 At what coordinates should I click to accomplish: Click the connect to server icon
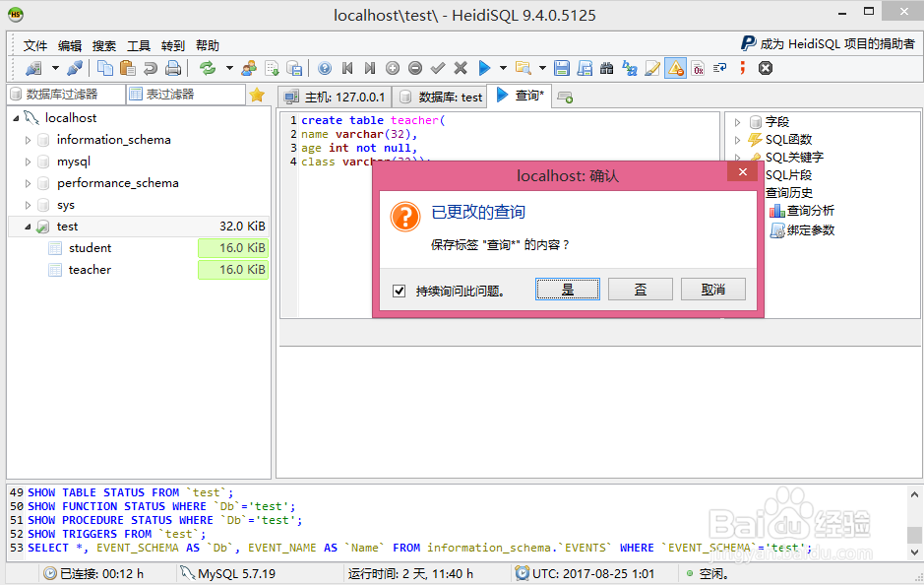pyautogui.click(x=33, y=68)
